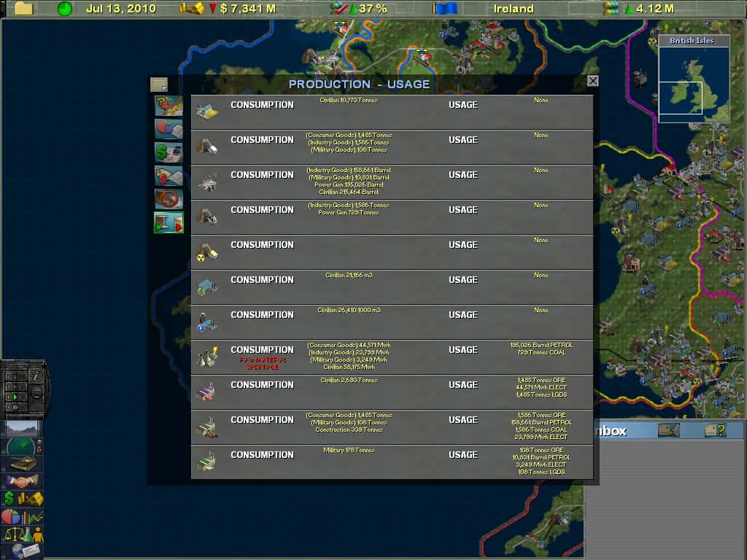Select the pie chart report icon in report sidebar
Viewport: 747px width, 560px height.
167,128
